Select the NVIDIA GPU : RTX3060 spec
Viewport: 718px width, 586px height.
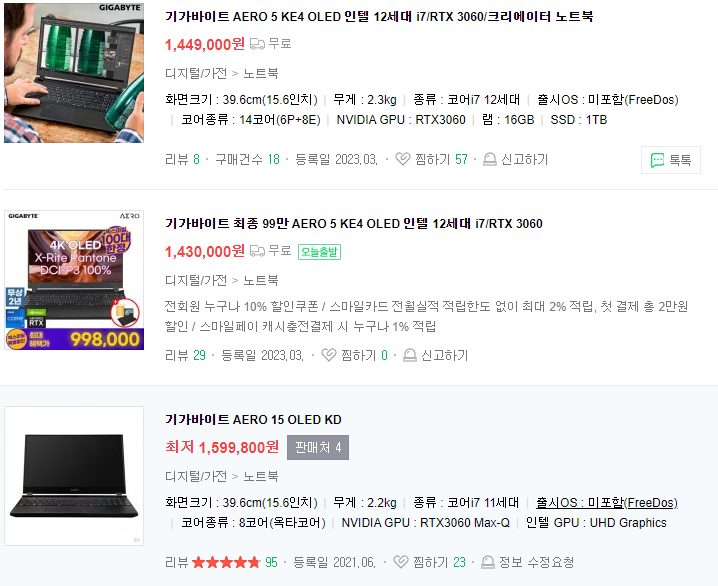[401, 119]
